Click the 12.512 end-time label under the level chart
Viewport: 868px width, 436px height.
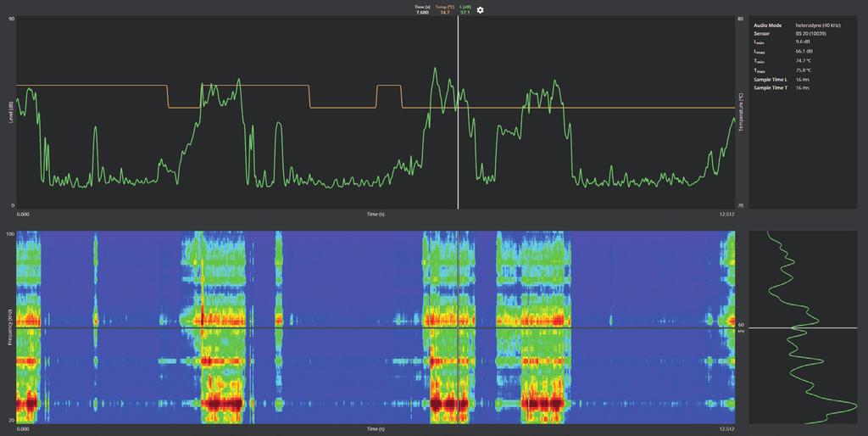pyautogui.click(x=727, y=214)
